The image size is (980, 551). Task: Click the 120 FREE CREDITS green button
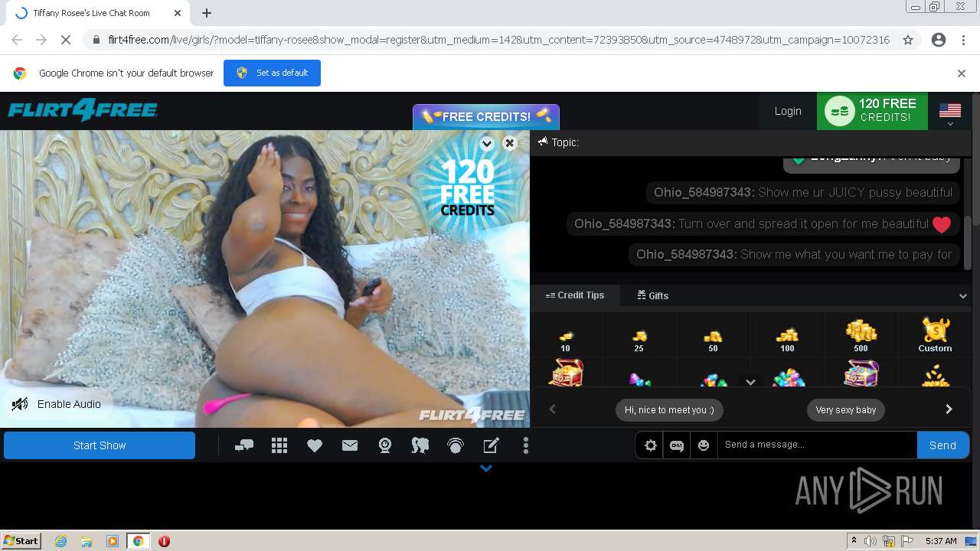pyautogui.click(x=872, y=111)
